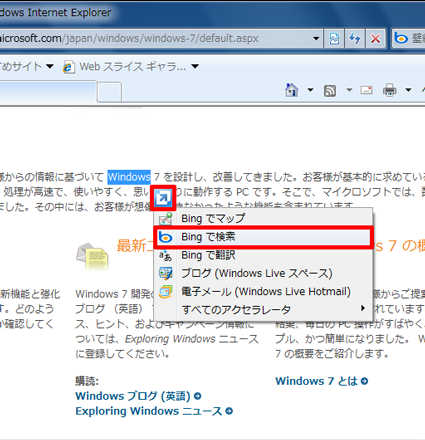Screen dimensions: 425x440
Task: Click the 購読: label text
Action: 87,381
